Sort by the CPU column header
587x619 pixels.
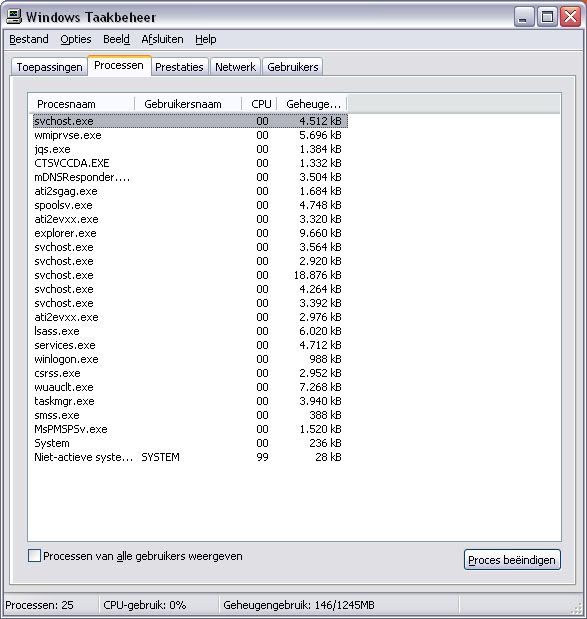click(x=259, y=104)
